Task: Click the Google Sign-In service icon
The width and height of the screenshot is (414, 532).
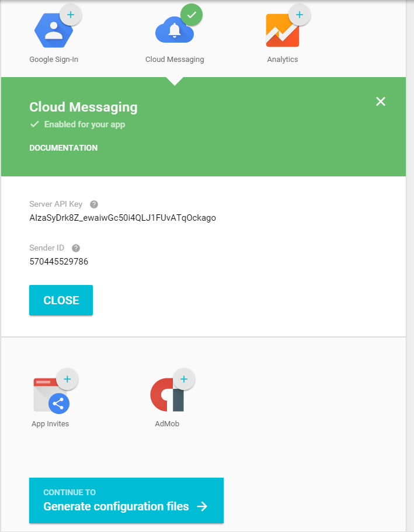Action: pos(54,30)
